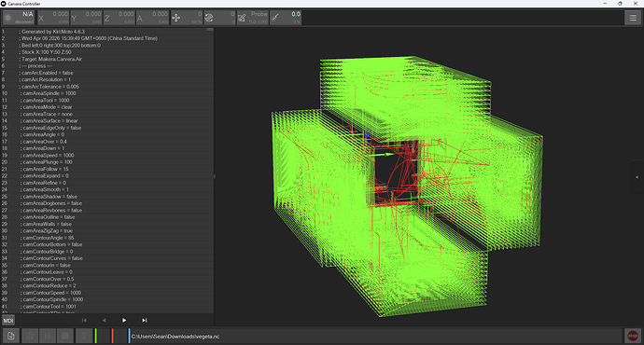Image resolution: width=644 pixels, height=345 pixels.
Task: Play the toolpath simulation
Action: tap(124, 320)
